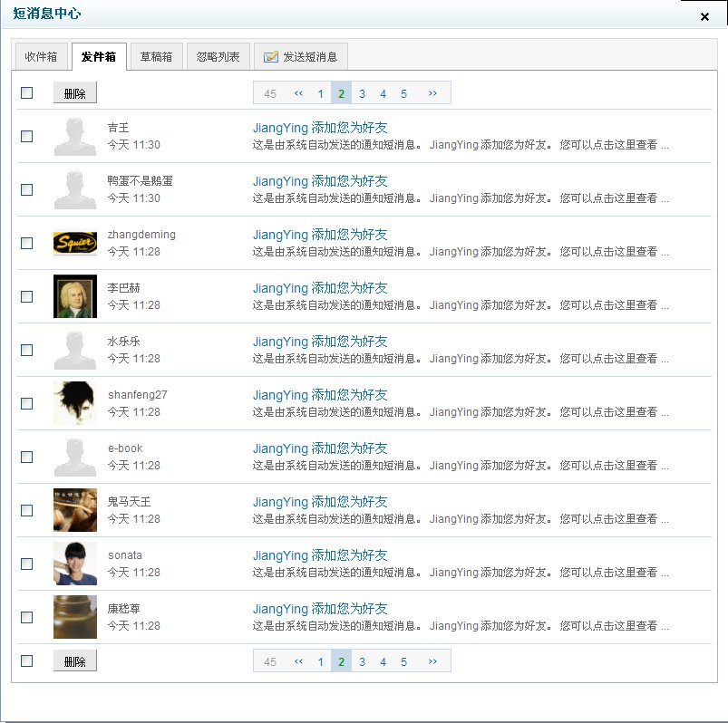Toggle the top select-all checkbox
The width and height of the screenshot is (728, 723).
click(27, 92)
